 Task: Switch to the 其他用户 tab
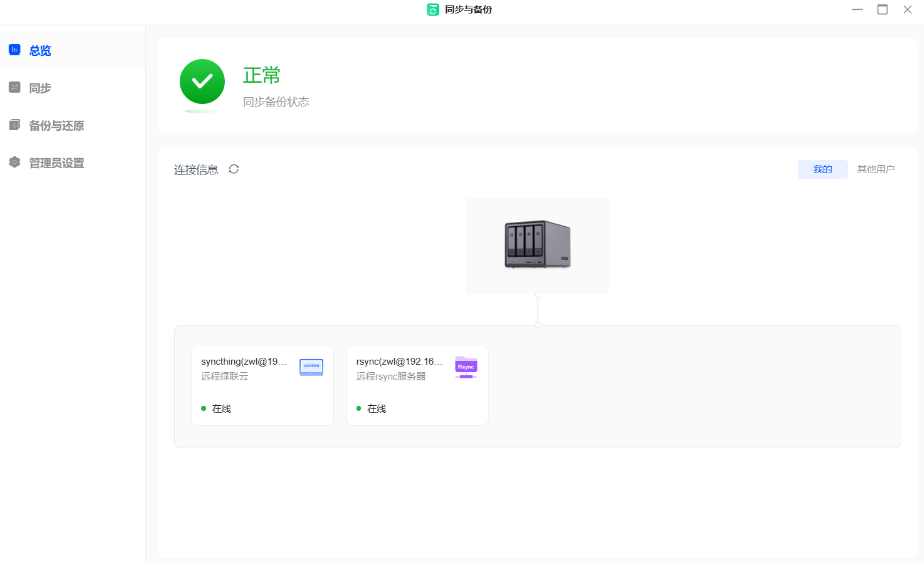(x=875, y=169)
